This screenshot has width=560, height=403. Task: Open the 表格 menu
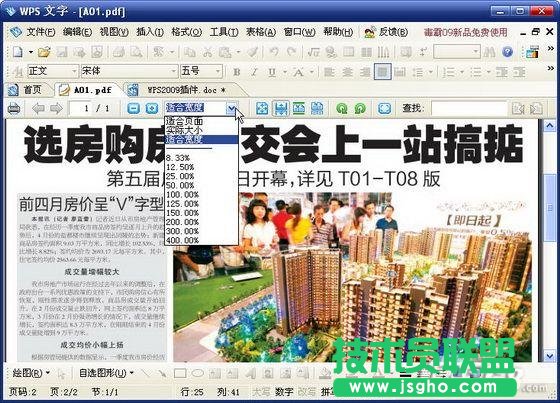click(x=261, y=32)
